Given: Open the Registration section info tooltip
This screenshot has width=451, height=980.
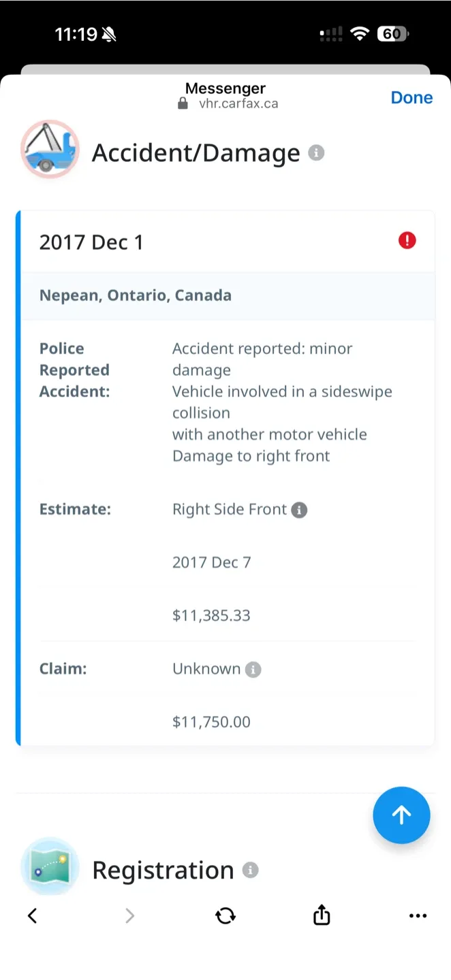Looking at the screenshot, I should (250, 870).
